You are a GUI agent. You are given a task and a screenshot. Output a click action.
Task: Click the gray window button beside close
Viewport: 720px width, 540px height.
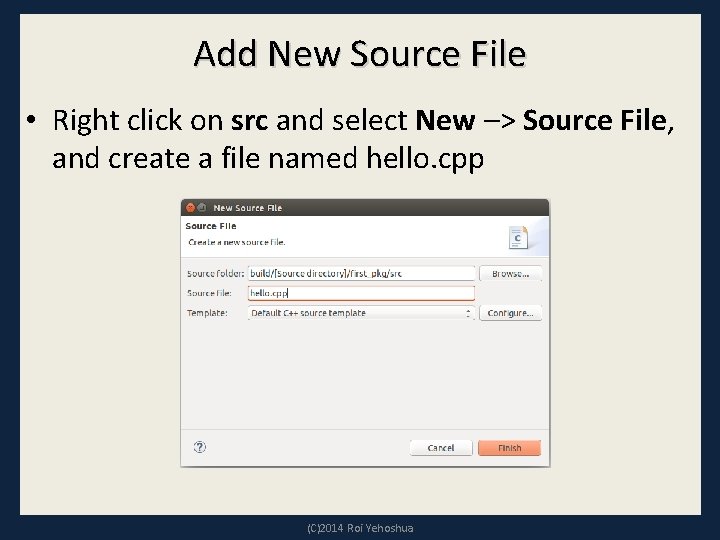click(x=202, y=208)
